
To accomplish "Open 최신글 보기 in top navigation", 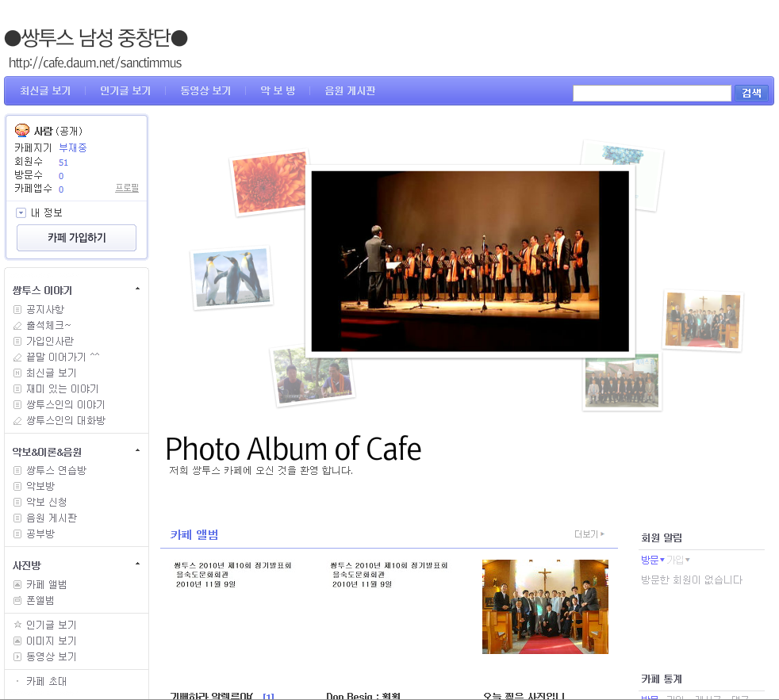I will [x=45, y=91].
